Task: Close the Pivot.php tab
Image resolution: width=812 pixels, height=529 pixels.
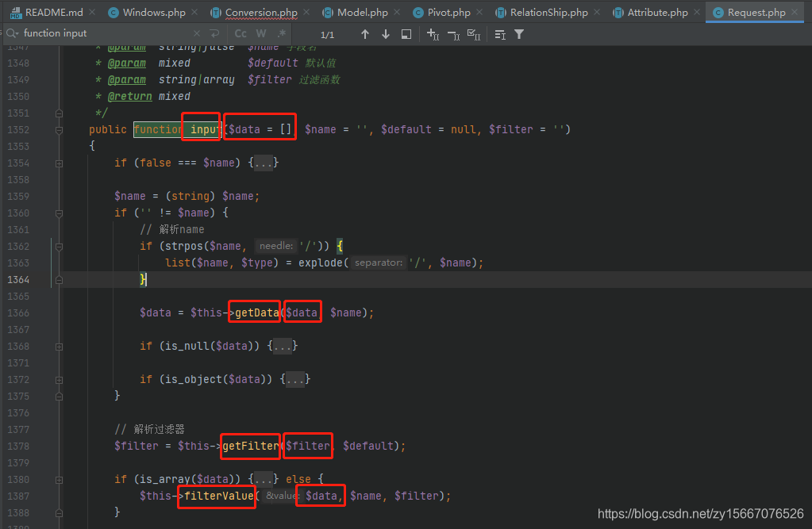Action: tap(479, 12)
